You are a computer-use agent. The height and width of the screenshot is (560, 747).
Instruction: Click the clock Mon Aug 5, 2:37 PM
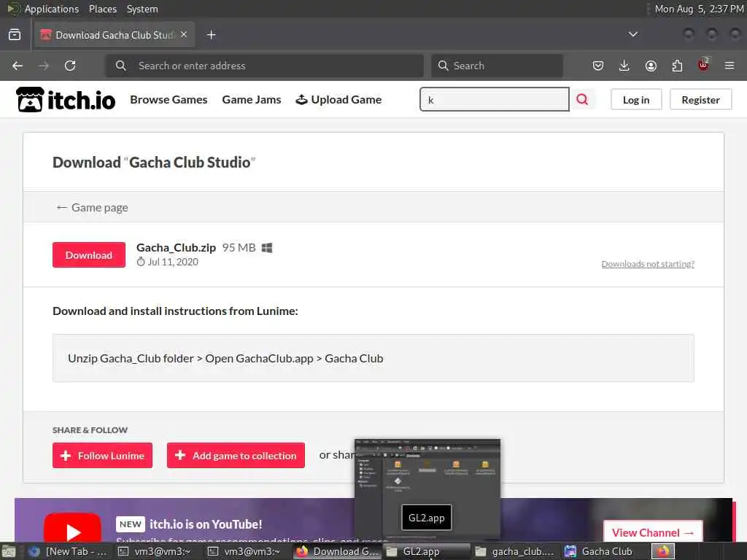point(699,9)
